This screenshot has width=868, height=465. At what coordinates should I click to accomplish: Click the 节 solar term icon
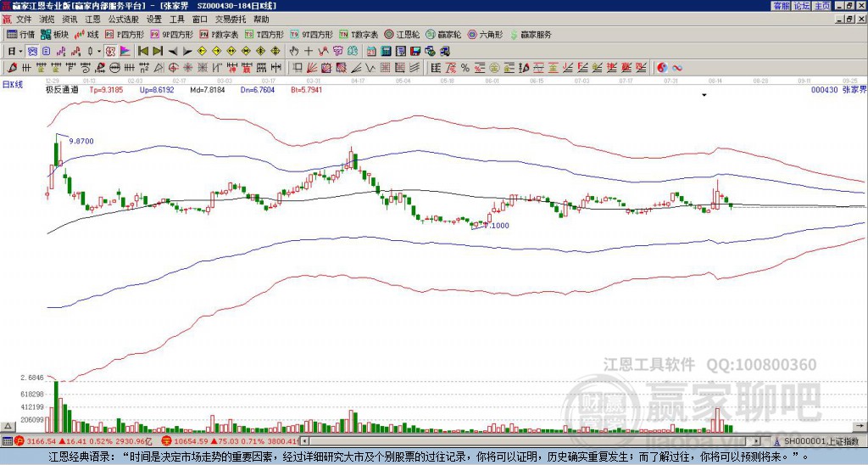pos(337,52)
